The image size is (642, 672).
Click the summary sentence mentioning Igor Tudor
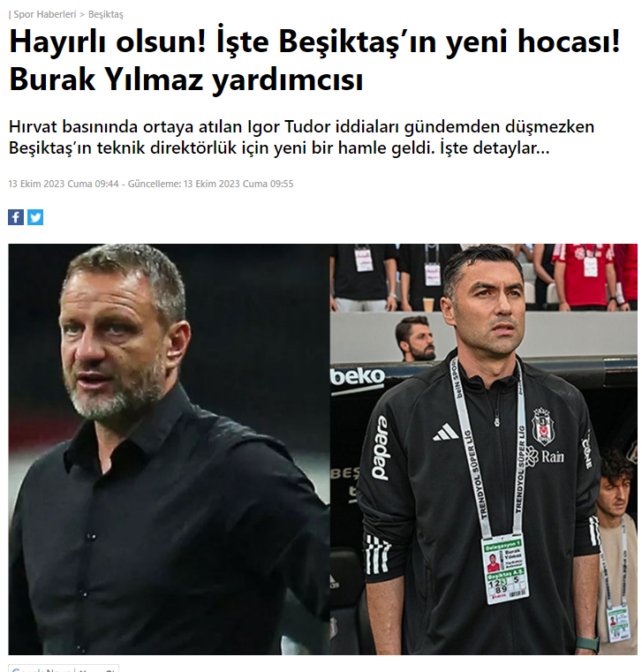click(x=301, y=127)
